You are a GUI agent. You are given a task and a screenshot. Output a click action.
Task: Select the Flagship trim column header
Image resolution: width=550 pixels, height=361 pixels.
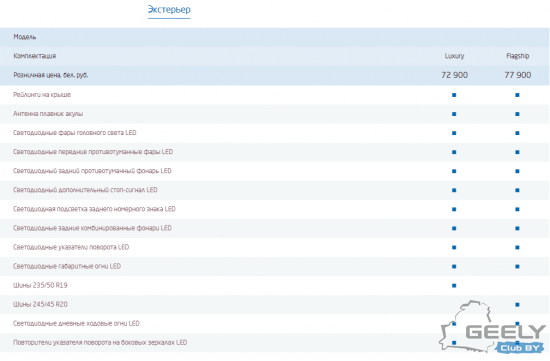click(518, 56)
